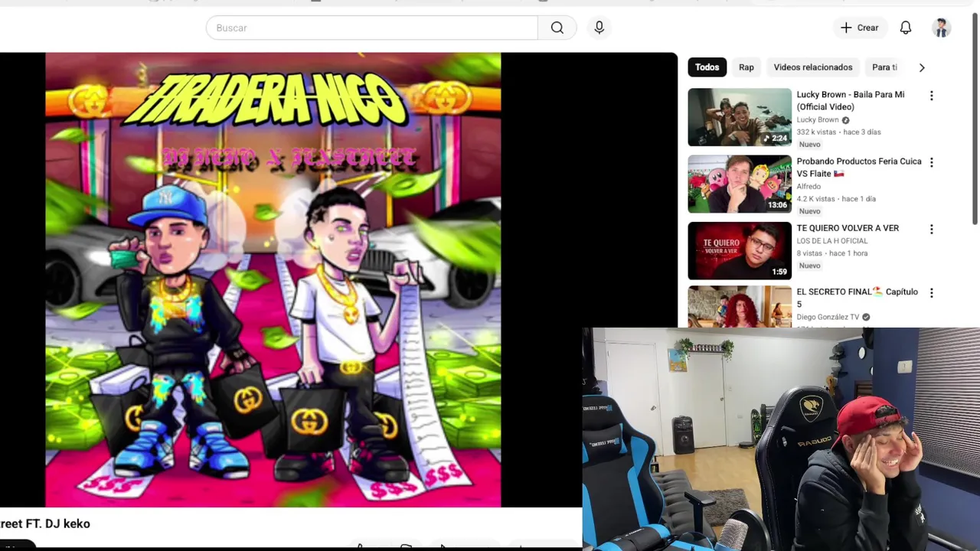Open EL SECRETO FINAL video thumbnail
This screenshot has height=551, width=980.
coord(740,306)
